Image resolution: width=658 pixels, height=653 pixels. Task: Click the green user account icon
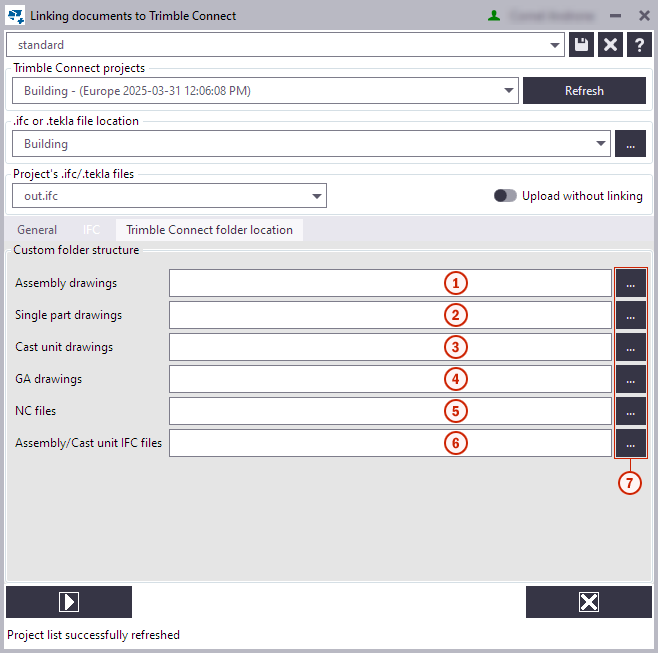[x=494, y=16]
